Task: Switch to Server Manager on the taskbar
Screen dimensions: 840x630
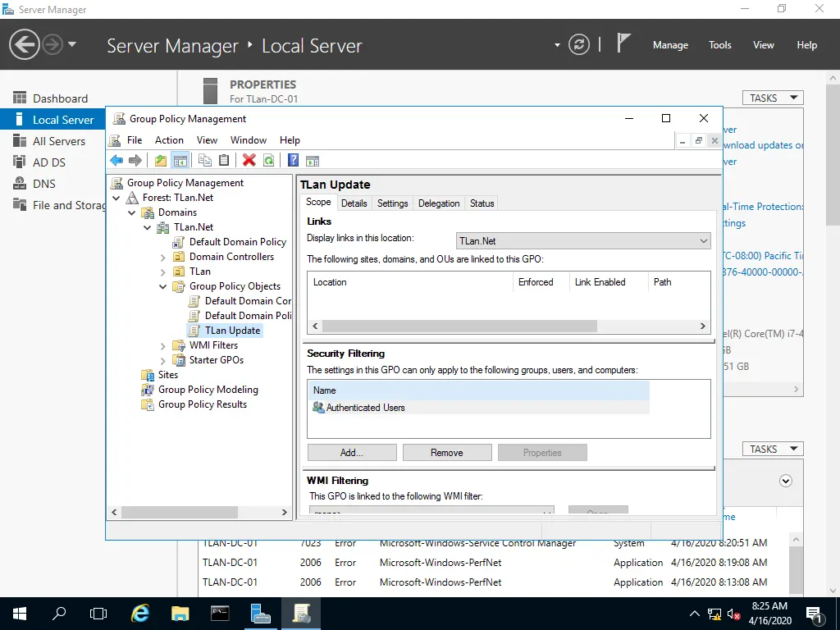Action: (260, 614)
